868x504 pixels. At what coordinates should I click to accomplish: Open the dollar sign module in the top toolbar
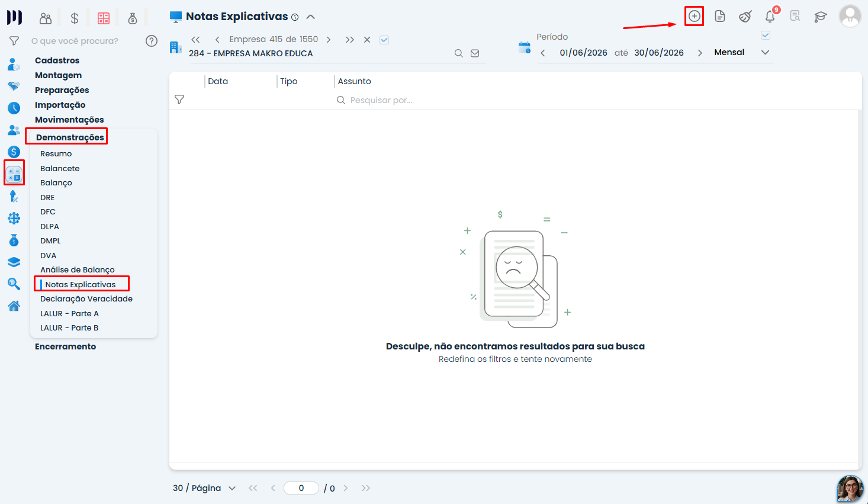[x=75, y=18]
